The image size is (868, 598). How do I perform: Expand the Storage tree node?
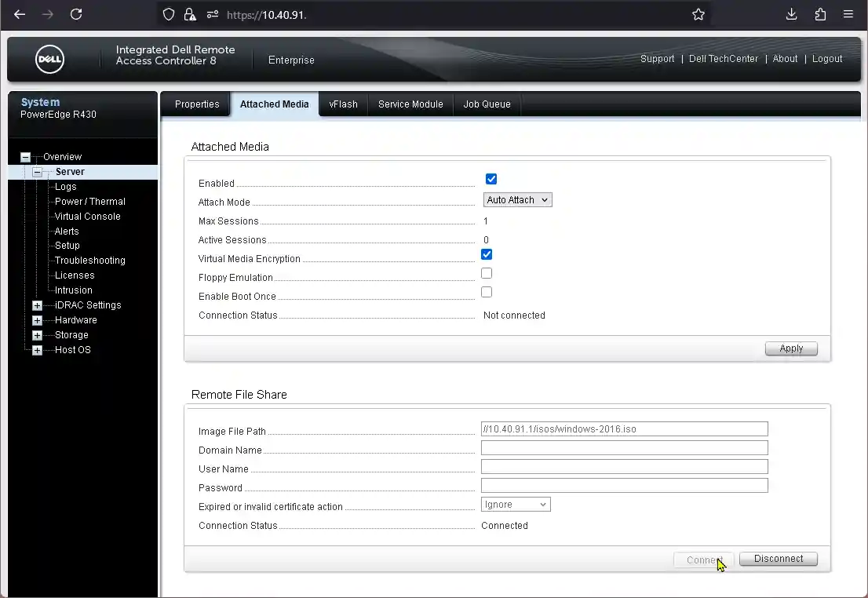coord(37,336)
